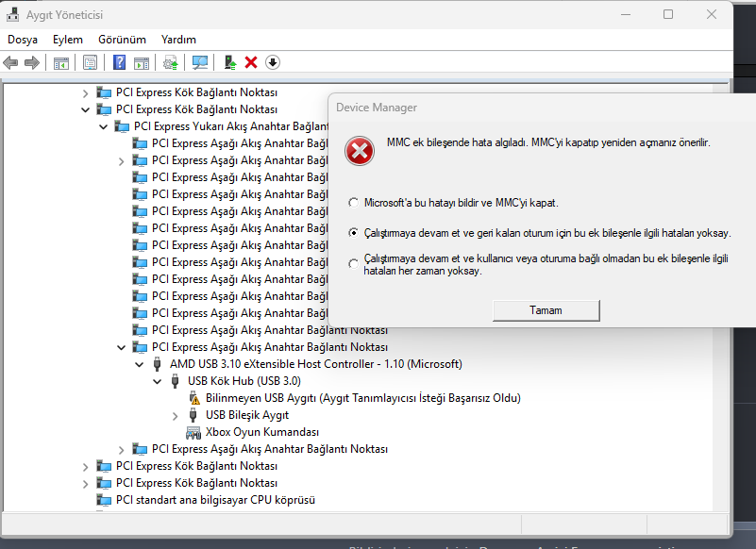This screenshot has width=756, height=549.
Task: Click the warning icon of Bilinmeyen USB Aygıtı
Action: pos(194,398)
